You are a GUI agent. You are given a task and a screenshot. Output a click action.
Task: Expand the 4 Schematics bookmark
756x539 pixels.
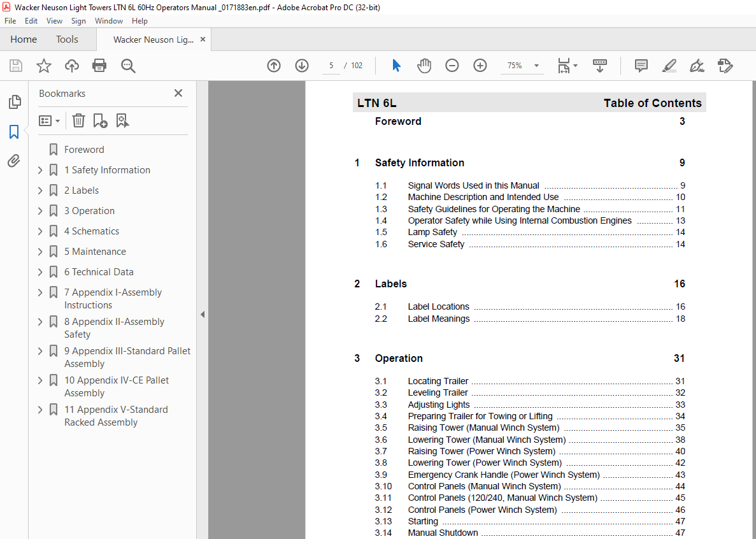tap(40, 231)
